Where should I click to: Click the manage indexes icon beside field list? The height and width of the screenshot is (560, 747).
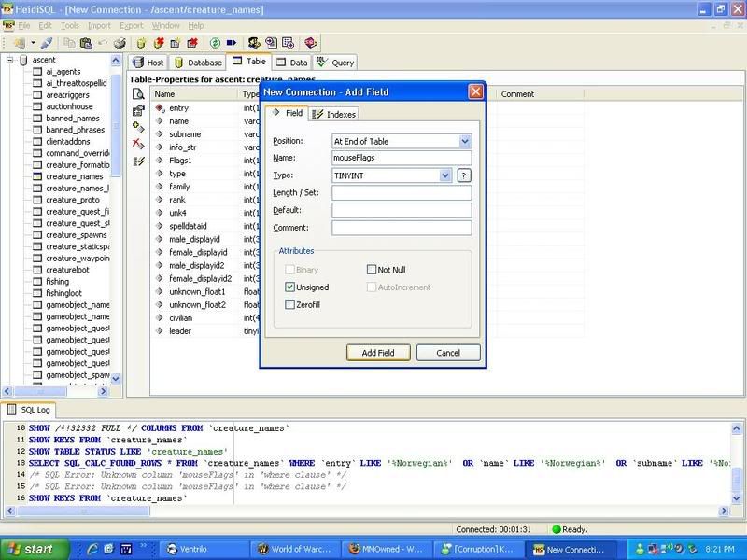(138, 161)
